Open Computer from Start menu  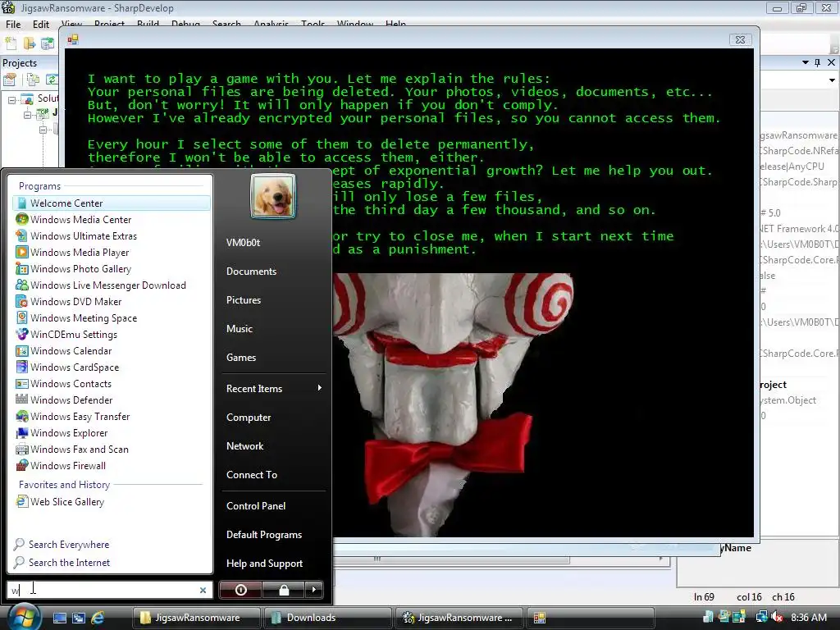click(249, 418)
